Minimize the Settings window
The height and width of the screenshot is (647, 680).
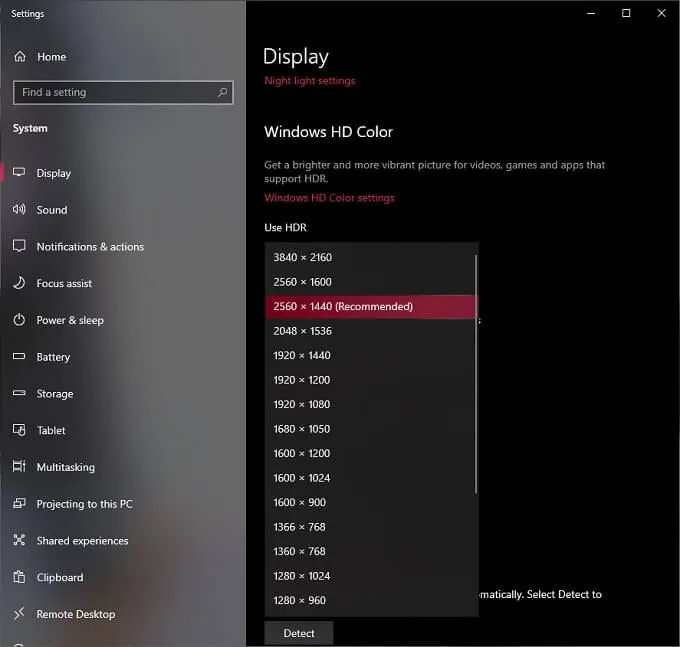coord(591,13)
